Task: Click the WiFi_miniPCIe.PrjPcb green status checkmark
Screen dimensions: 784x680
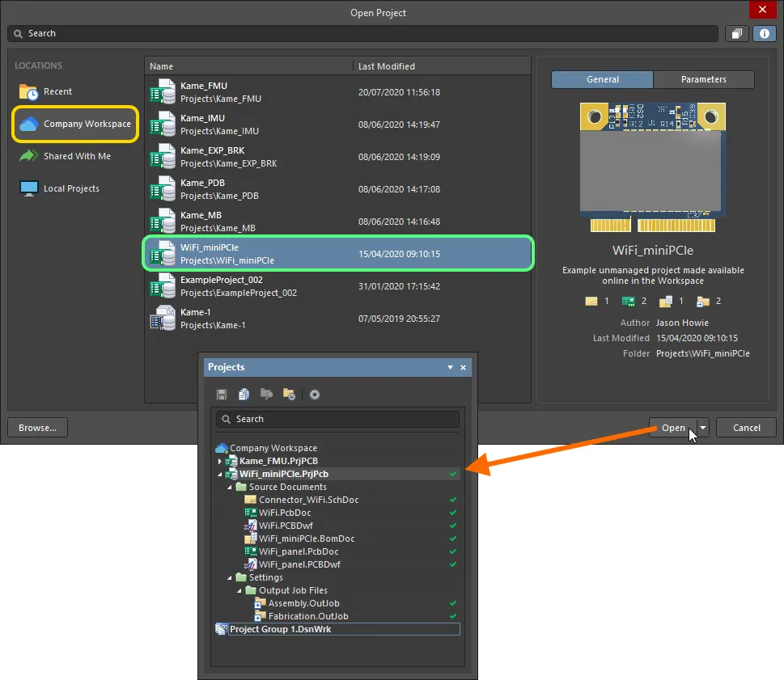Action: click(x=452, y=474)
